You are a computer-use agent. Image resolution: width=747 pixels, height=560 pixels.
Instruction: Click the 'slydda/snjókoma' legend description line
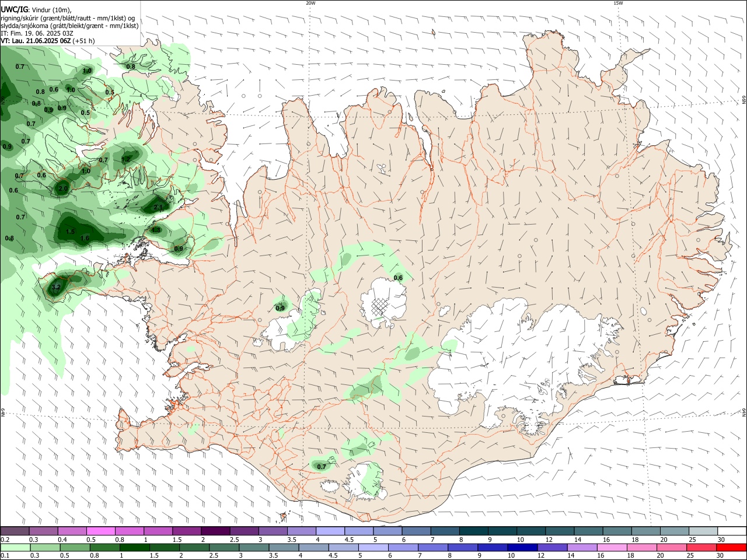pos(69,26)
